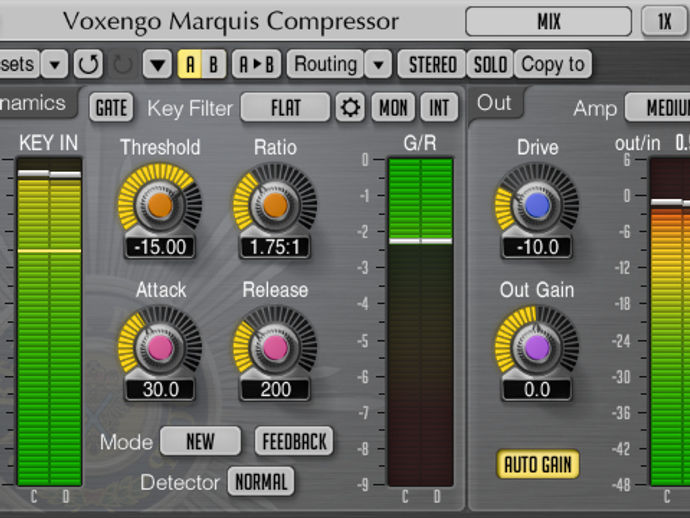The height and width of the screenshot is (518, 690).
Task: Click the Out Gain knob
Action: pos(537,348)
